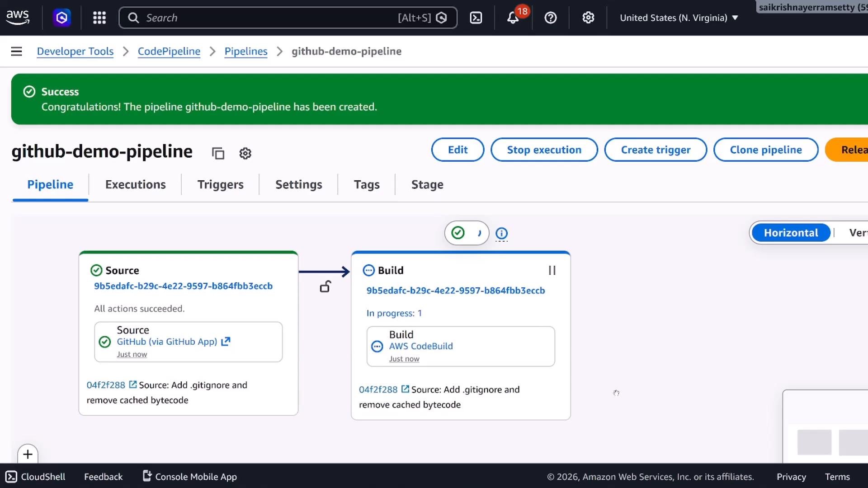Click the Edit button
Screen dimensions: 868x488
pos(458,150)
